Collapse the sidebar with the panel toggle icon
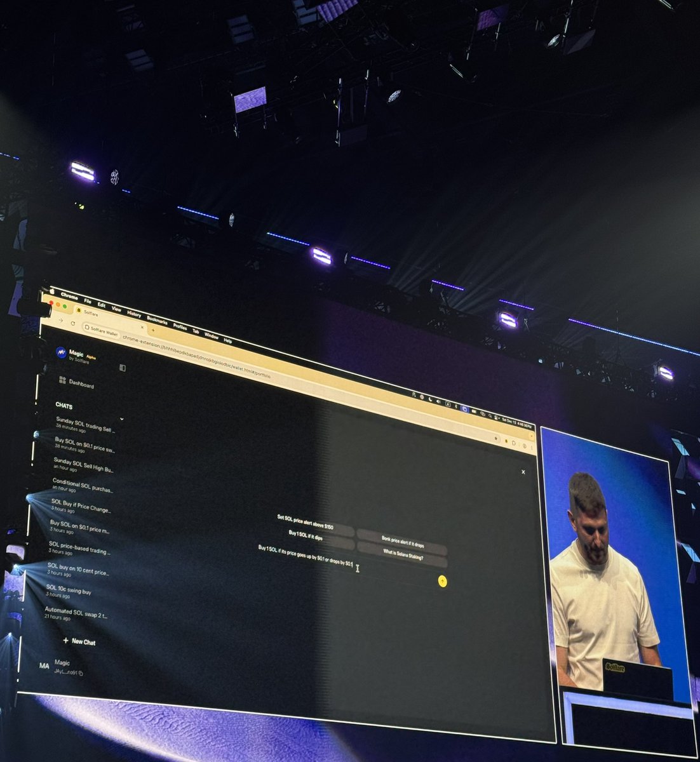This screenshot has height=762, width=700. [x=122, y=368]
